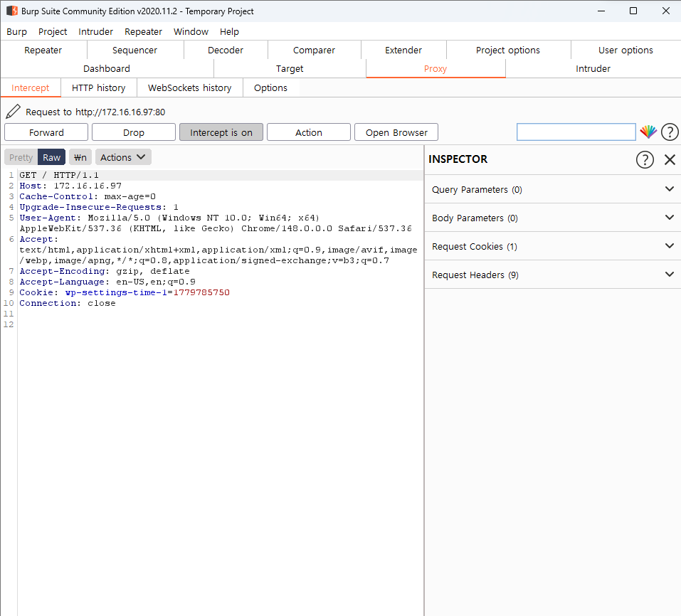681x616 pixels.
Task: Open the Intruder menu in menu bar
Action: click(95, 32)
